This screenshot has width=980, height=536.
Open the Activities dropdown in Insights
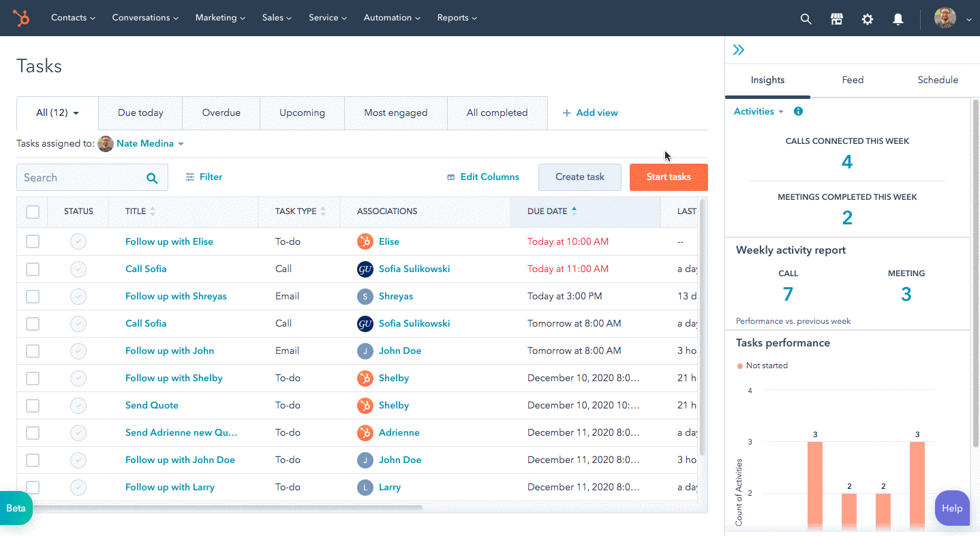click(759, 111)
